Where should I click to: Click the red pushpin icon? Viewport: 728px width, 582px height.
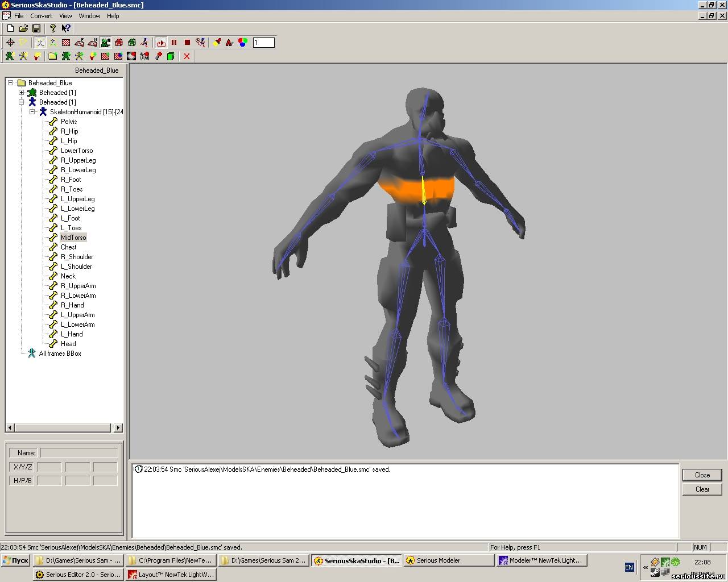158,56
